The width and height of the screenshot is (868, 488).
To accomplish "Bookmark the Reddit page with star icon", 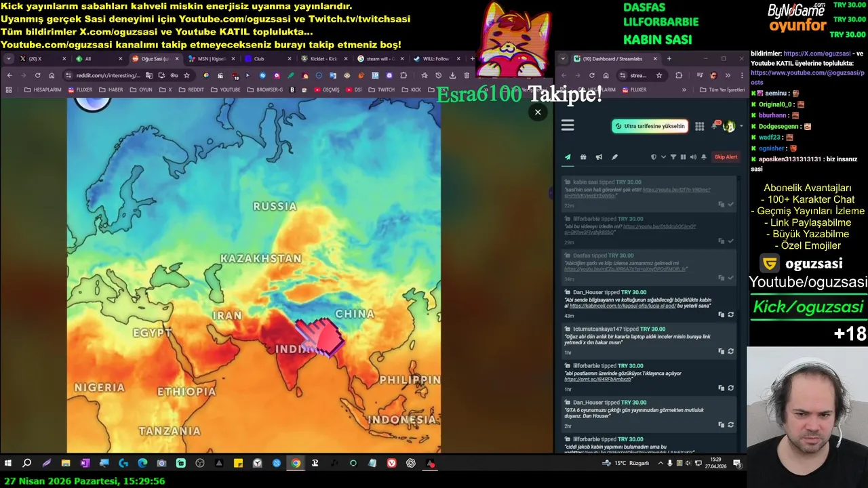I will 186,75.
